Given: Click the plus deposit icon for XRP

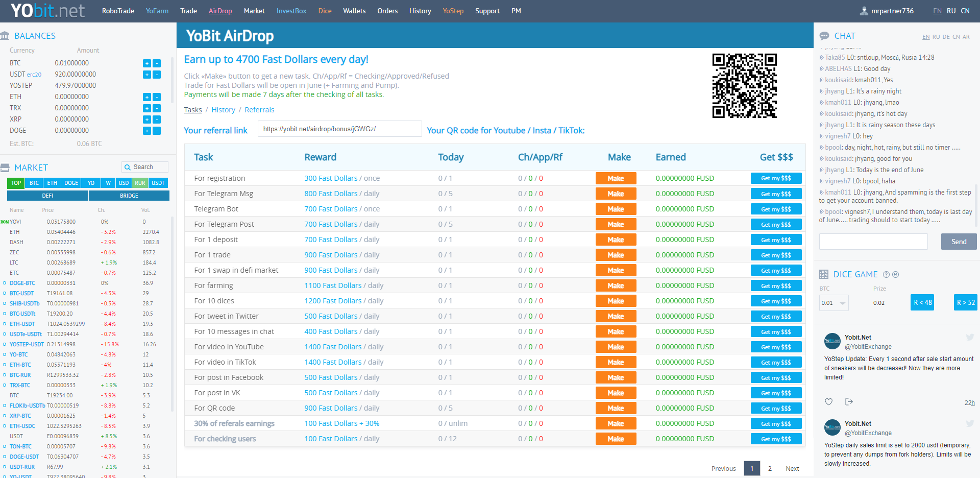Looking at the screenshot, I should click(x=146, y=119).
